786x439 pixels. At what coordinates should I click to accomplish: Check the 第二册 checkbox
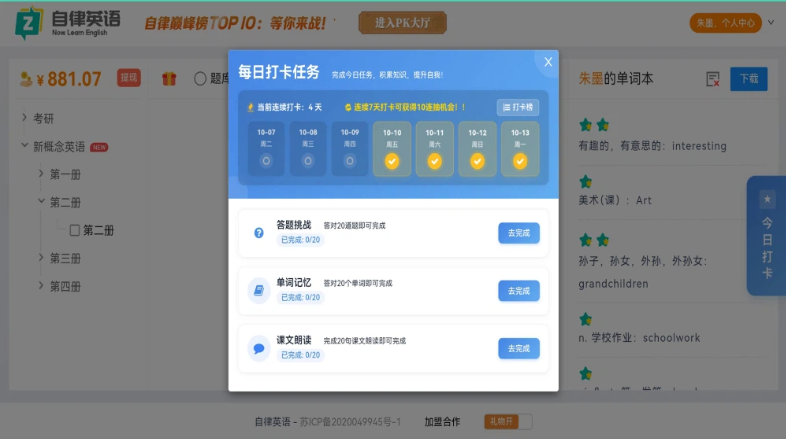75,230
